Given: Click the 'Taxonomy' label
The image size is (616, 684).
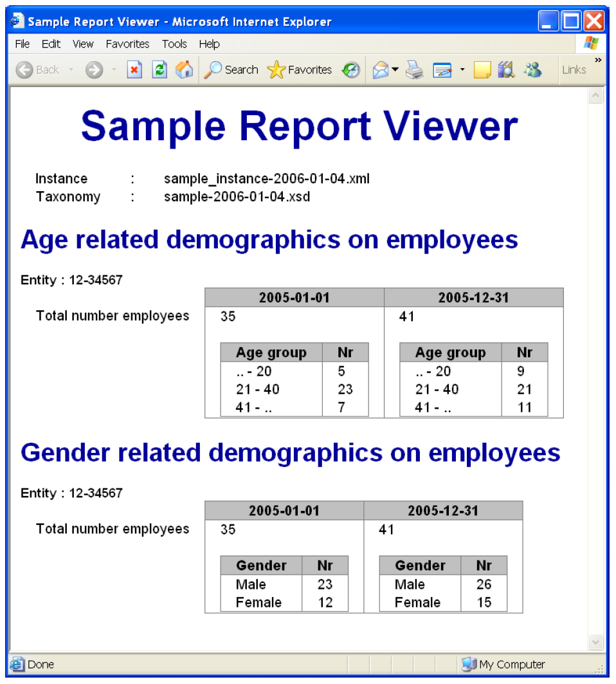Looking at the screenshot, I should click(68, 197).
